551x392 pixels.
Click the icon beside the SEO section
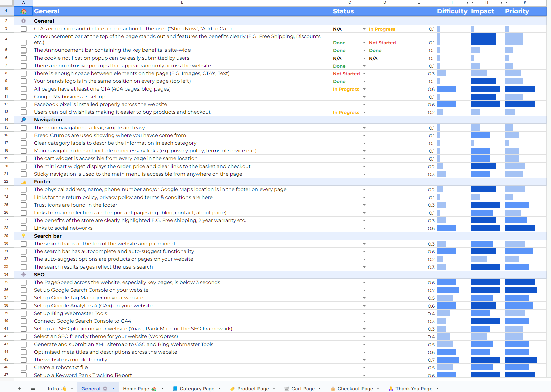pos(24,275)
